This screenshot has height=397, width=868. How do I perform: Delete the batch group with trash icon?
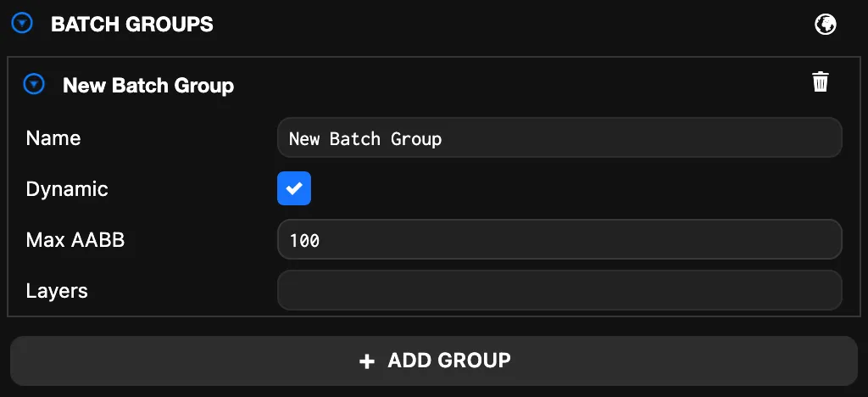tap(820, 82)
